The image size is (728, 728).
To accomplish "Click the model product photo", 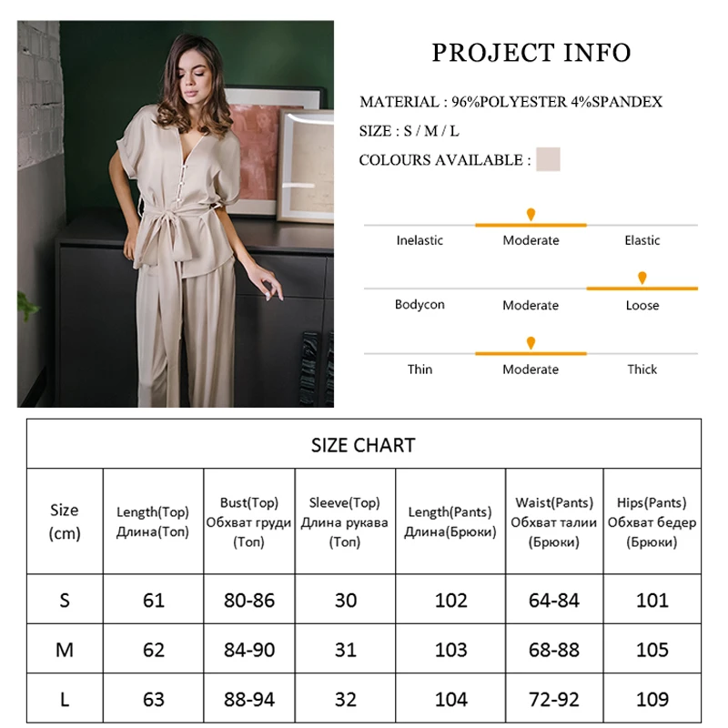I will point(176,214).
